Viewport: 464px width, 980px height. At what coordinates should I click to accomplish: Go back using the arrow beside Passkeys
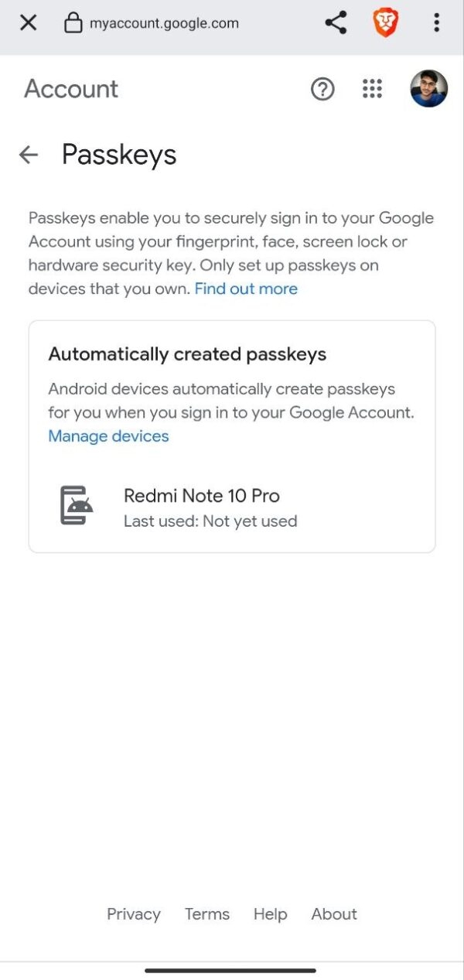[x=28, y=155]
